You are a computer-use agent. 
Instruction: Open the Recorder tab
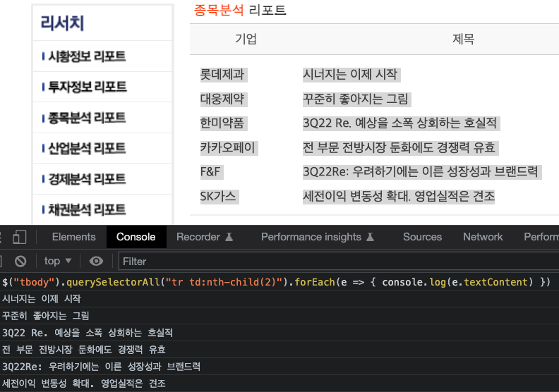[x=205, y=237]
